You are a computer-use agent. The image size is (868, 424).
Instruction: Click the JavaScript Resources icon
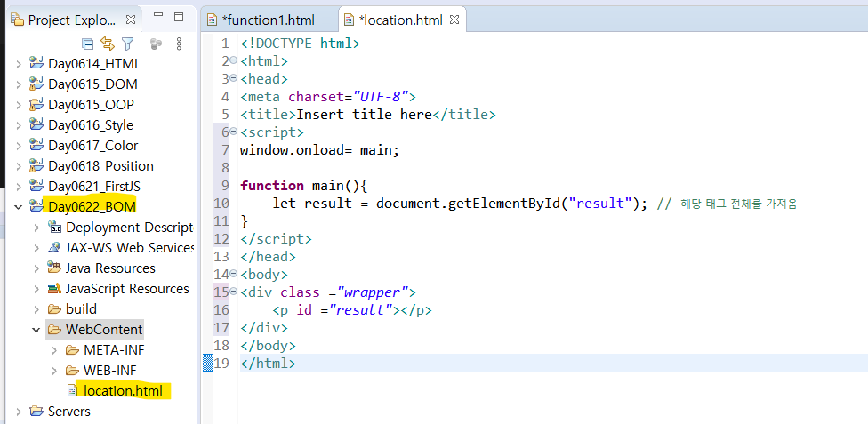[x=54, y=288]
